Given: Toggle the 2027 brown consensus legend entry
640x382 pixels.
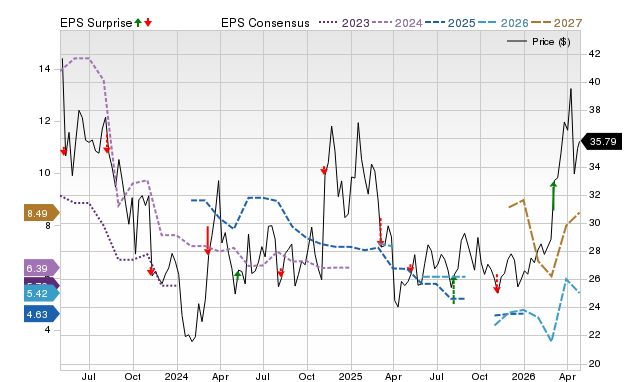Looking at the screenshot, I should point(556,23).
